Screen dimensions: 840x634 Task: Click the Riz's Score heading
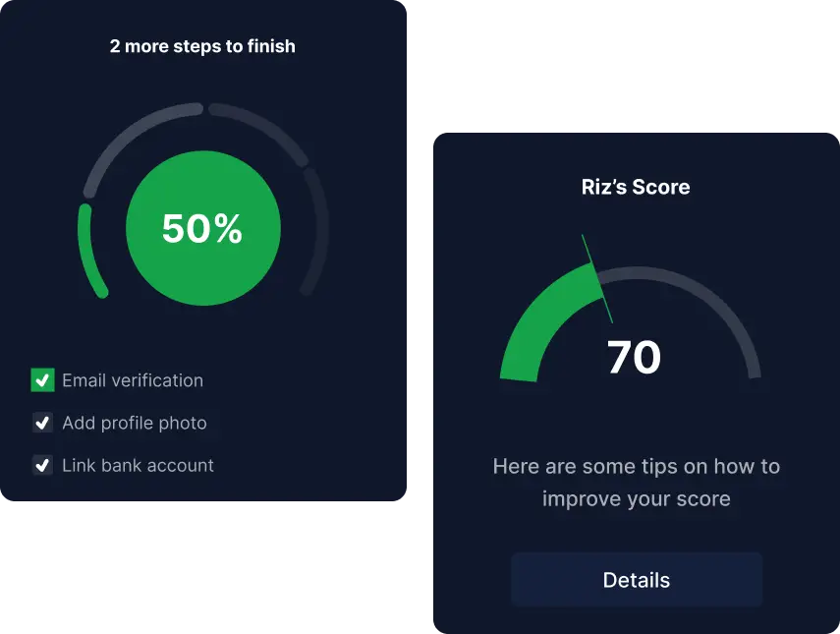636,187
